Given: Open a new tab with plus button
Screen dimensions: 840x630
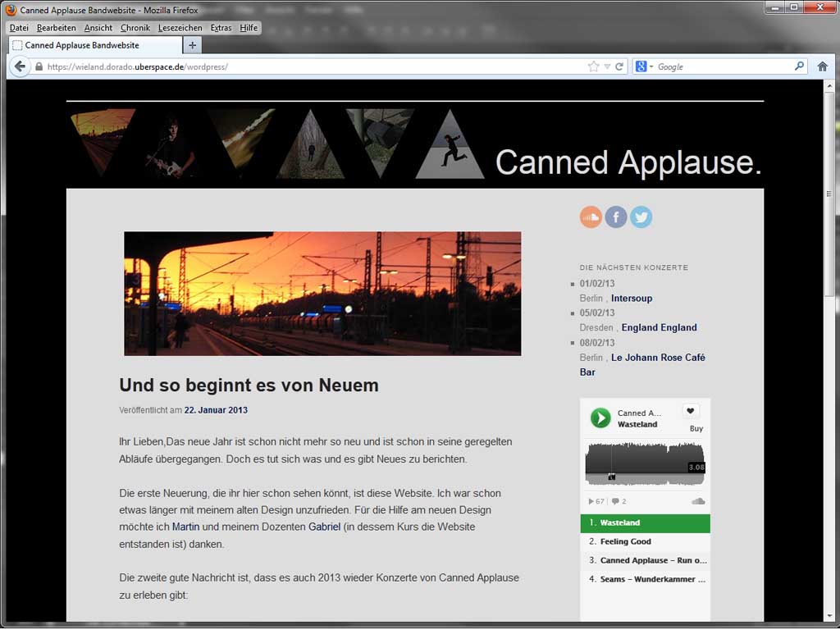Looking at the screenshot, I should pyautogui.click(x=192, y=45).
